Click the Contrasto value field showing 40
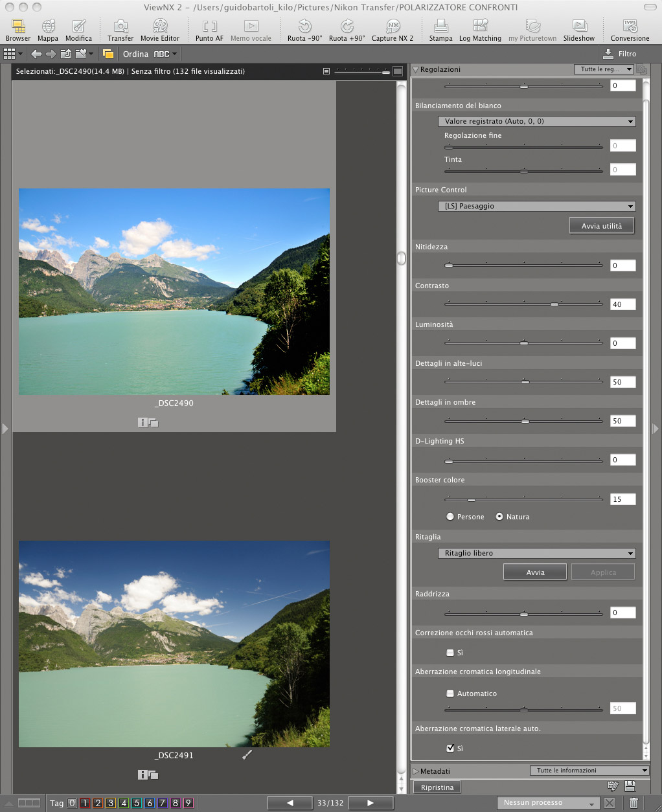This screenshot has width=662, height=812. tap(623, 304)
